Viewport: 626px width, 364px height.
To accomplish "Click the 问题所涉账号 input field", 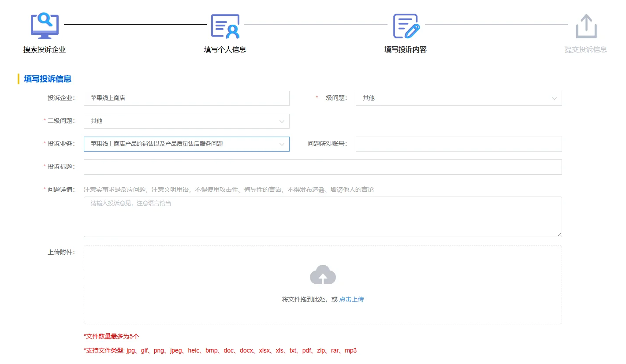I will coord(458,144).
